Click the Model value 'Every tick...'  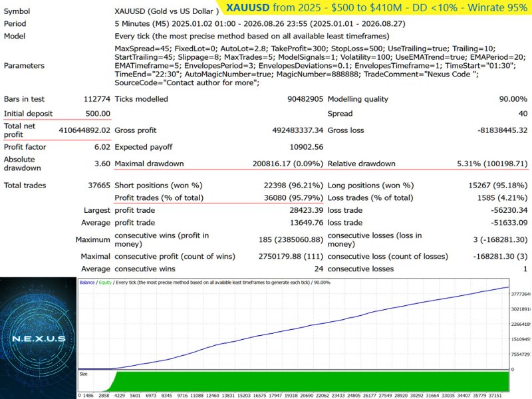tap(252, 36)
